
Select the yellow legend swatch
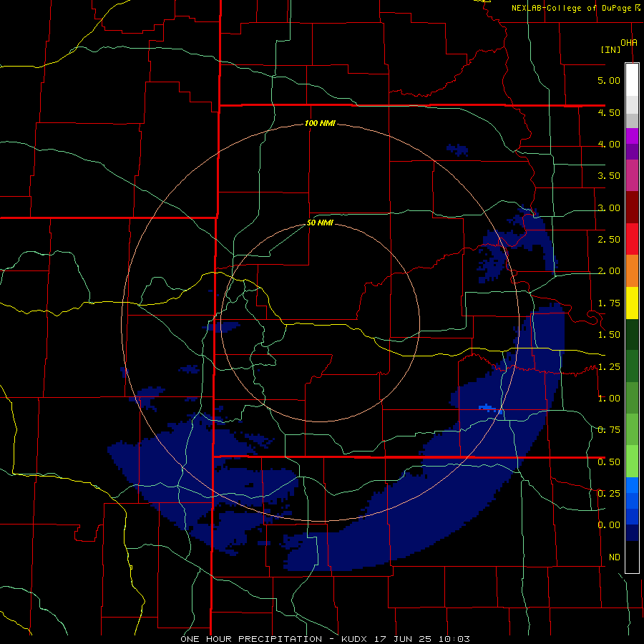click(x=632, y=303)
